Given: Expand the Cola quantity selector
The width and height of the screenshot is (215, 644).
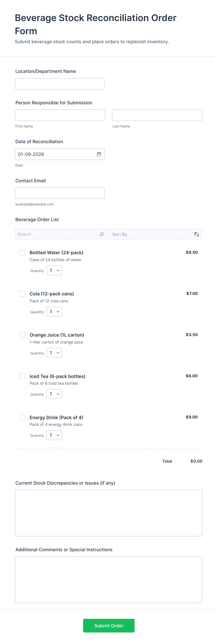Looking at the screenshot, I should point(54,312).
